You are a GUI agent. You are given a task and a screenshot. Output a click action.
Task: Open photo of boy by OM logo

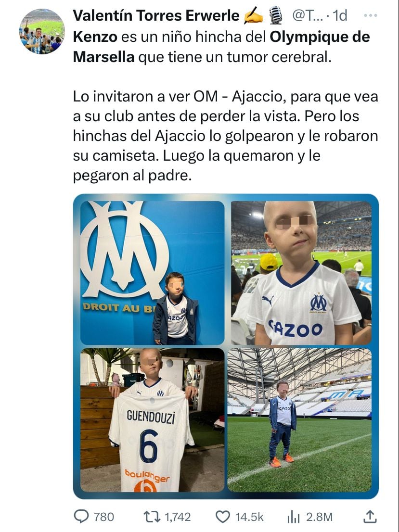pyautogui.click(x=152, y=273)
